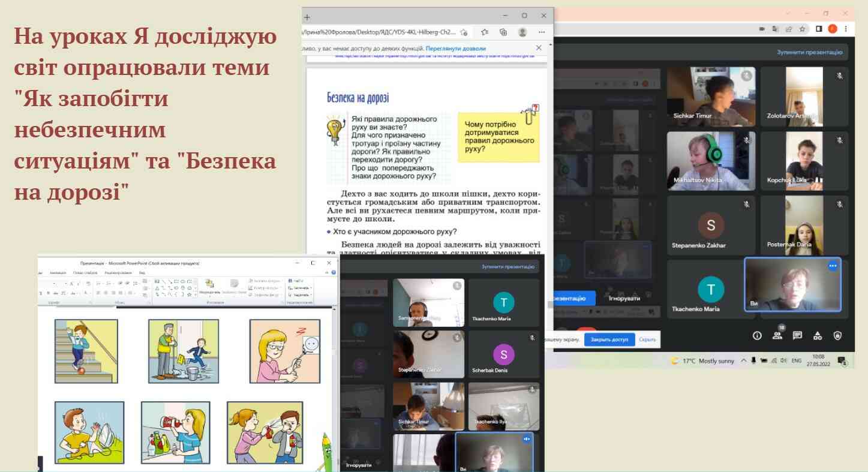Expand the system tray hidden icons chevron

(744, 360)
